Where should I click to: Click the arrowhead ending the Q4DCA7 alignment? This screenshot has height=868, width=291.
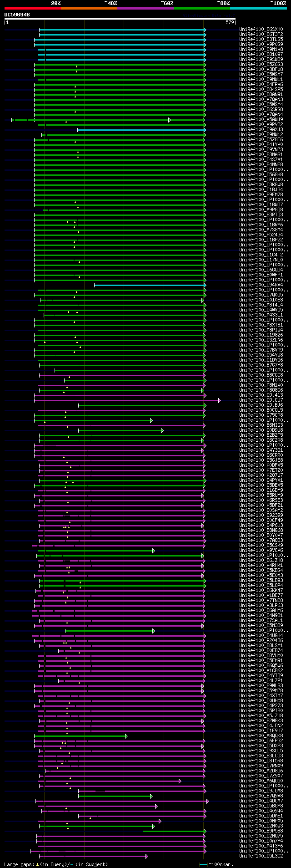tap(207, 801)
